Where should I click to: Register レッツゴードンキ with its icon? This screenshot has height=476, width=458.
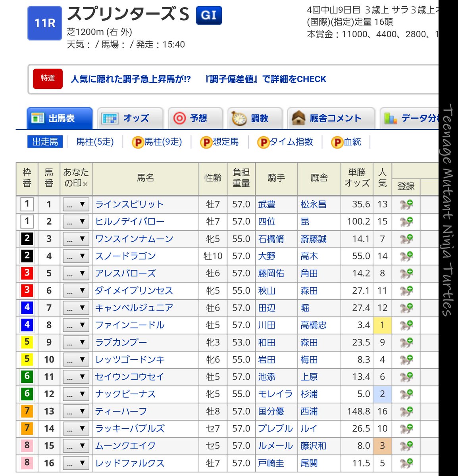tap(406, 360)
